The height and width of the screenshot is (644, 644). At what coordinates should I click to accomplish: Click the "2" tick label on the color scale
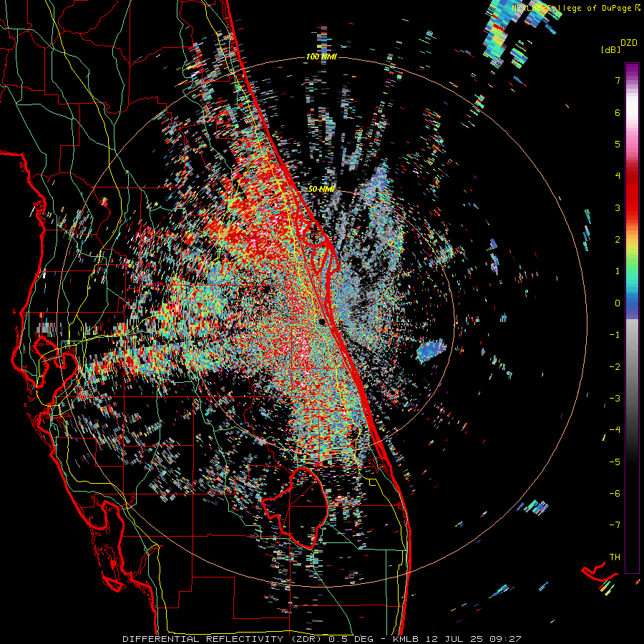[x=618, y=240]
